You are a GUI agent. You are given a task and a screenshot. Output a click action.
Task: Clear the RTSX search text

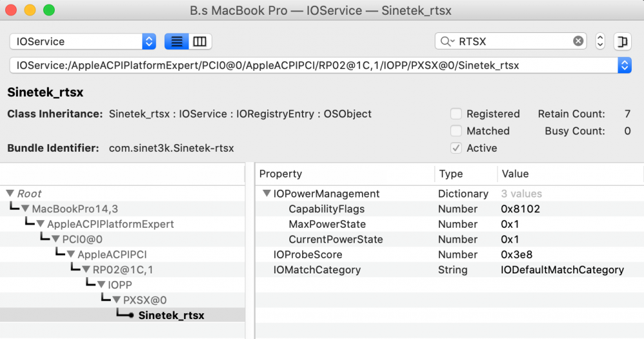tap(578, 41)
